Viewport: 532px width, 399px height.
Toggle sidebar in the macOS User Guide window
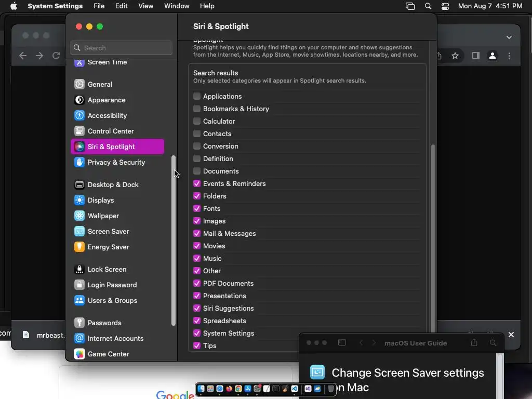tap(342, 343)
